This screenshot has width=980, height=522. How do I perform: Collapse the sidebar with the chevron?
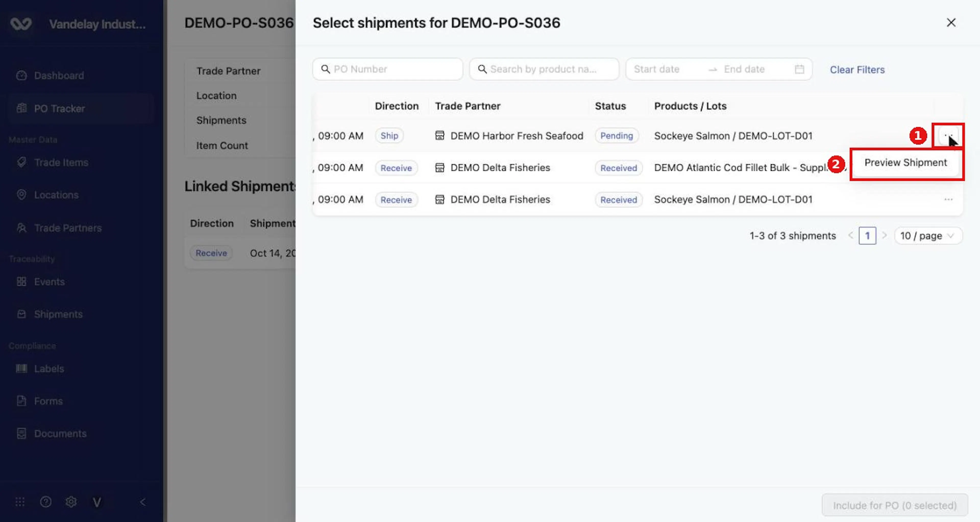pos(143,502)
